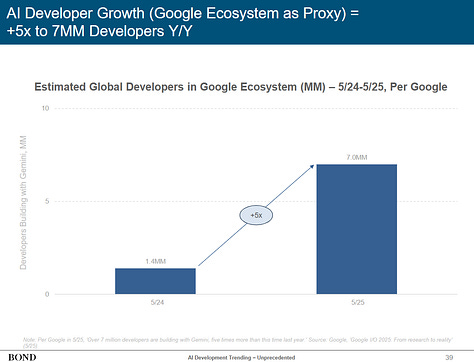The width and height of the screenshot is (474, 362).
Task: Click the y-axis value '0'
Action: pos(47,294)
